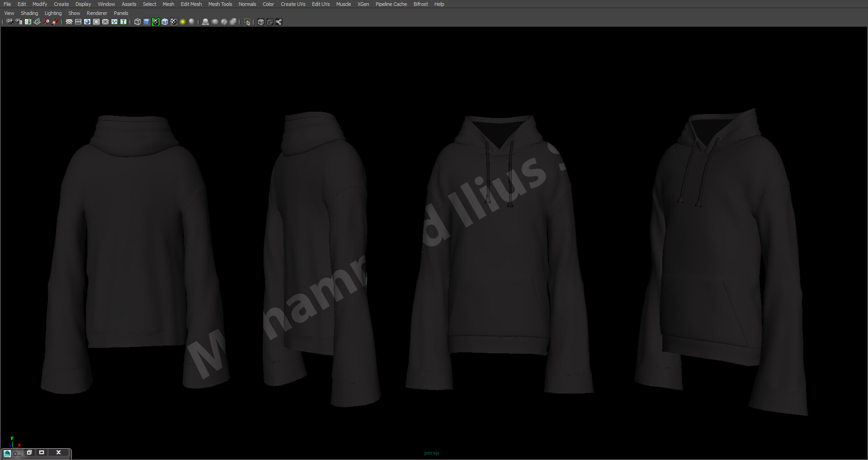Toggle the default lighting bulb icon
The width and height of the screenshot is (868, 460).
point(183,22)
